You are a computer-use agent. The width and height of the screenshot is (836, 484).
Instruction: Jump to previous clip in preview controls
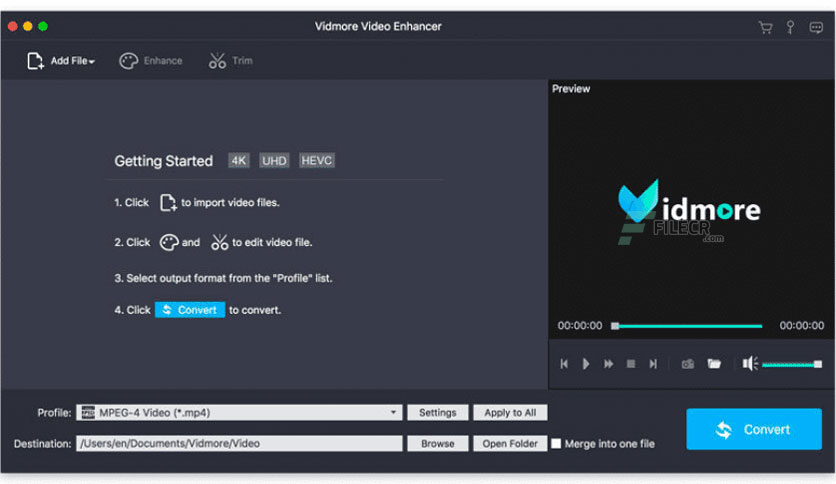[564, 364]
